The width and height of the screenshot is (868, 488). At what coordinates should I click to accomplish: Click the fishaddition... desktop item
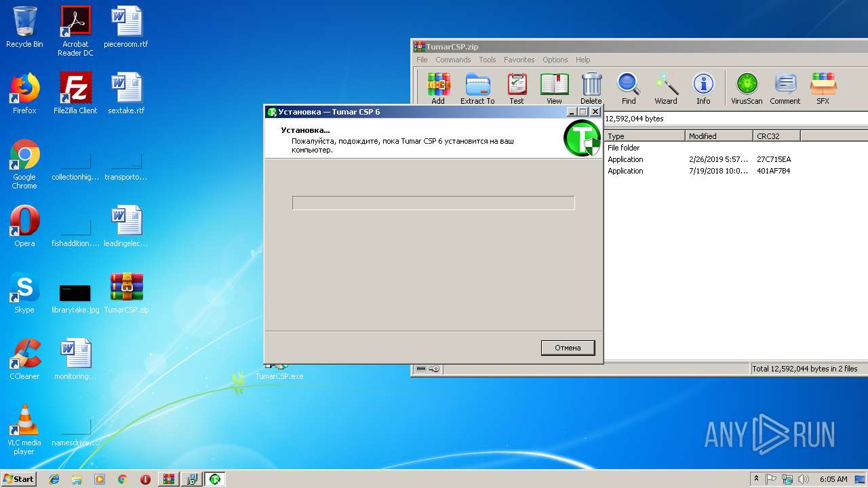point(75,231)
